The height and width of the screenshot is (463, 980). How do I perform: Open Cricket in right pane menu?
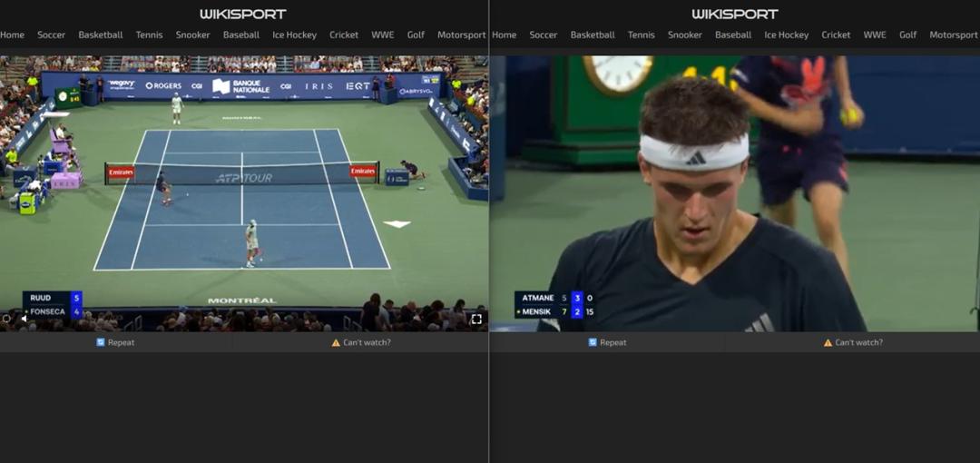pyautogui.click(x=837, y=35)
